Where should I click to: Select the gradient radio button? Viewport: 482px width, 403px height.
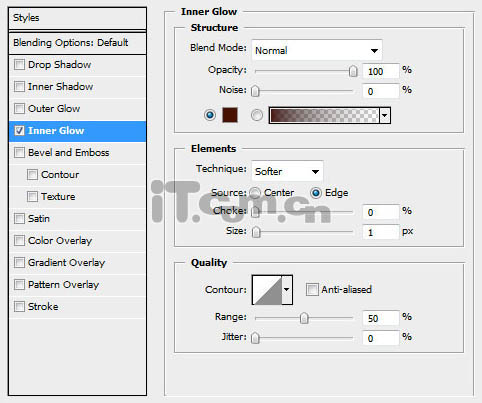tap(256, 115)
